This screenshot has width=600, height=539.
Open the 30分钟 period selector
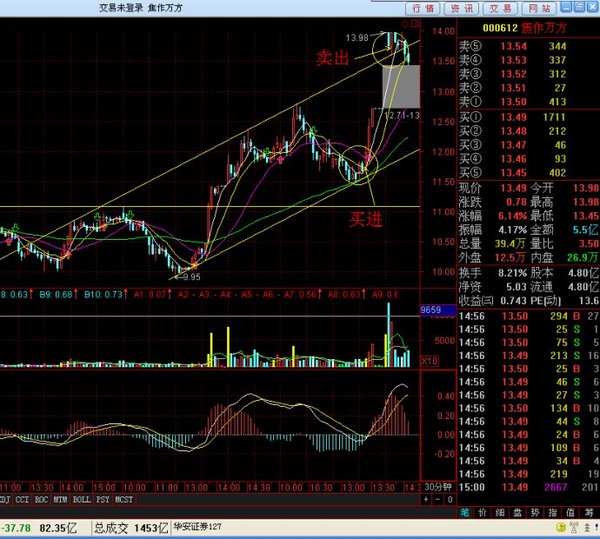[x=438, y=487]
